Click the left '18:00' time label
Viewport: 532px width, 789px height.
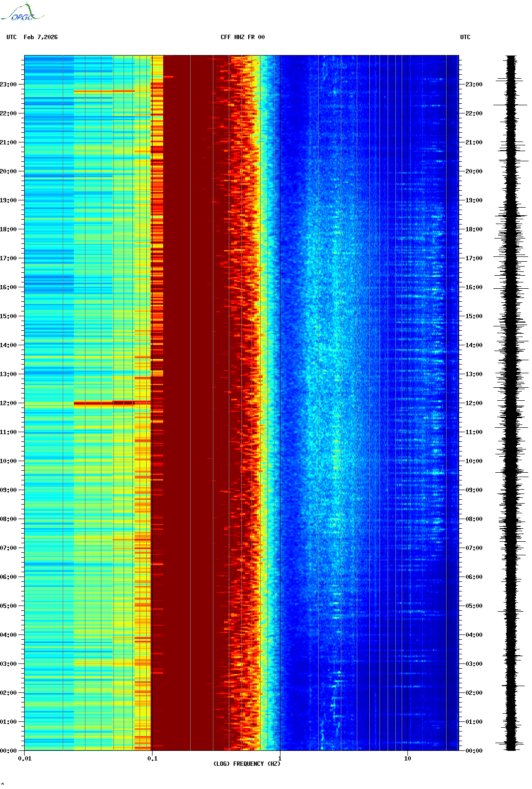(8, 229)
